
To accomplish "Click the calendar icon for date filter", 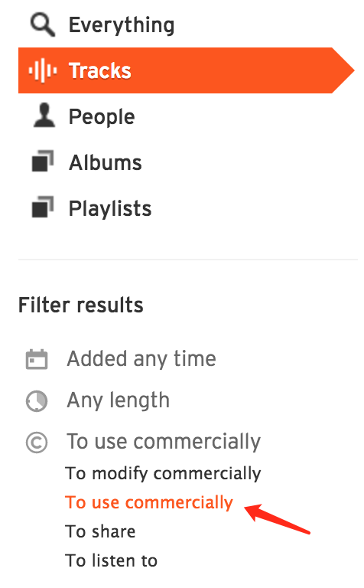I will (37, 359).
